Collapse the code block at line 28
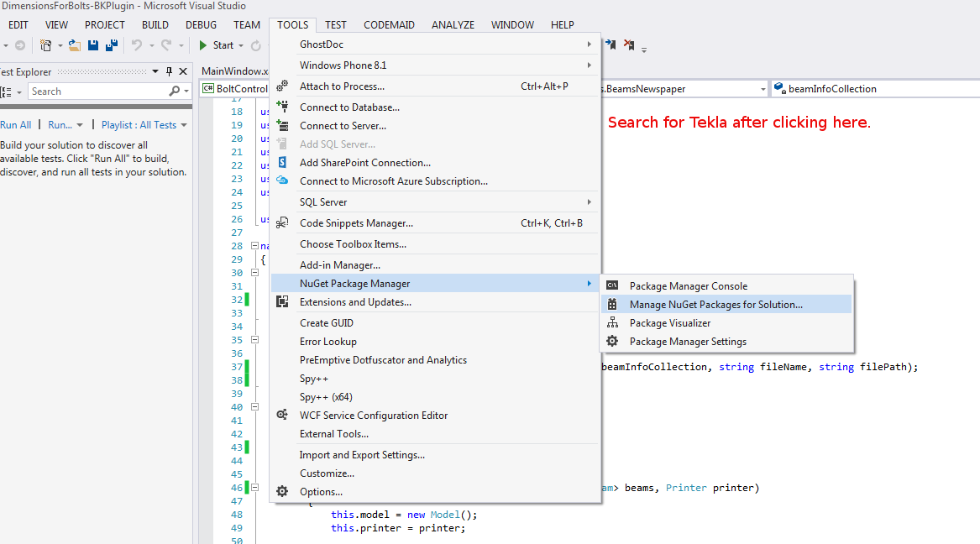The width and height of the screenshot is (980, 544). click(255, 245)
